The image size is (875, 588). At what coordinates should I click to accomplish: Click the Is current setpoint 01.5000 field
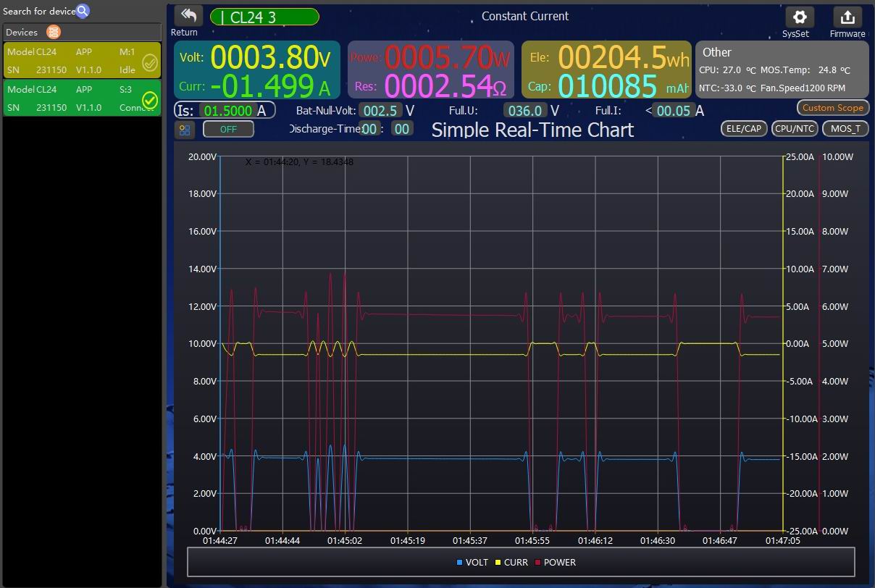pyautogui.click(x=227, y=111)
